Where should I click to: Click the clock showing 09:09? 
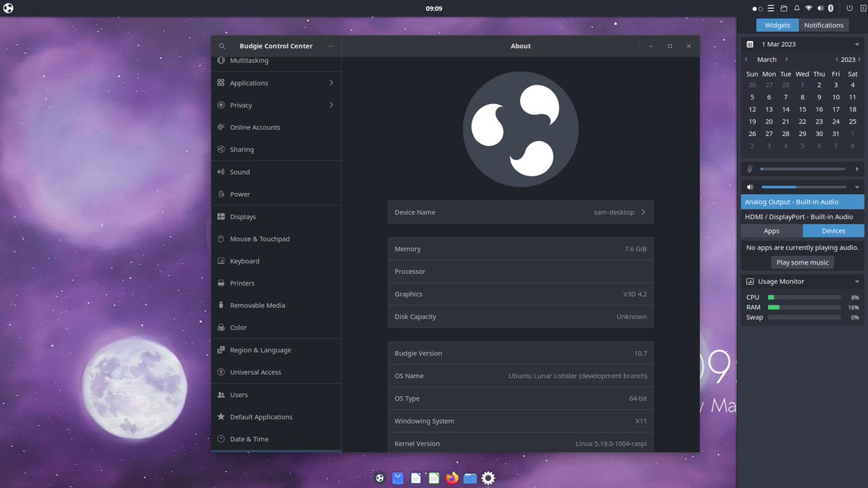pyautogui.click(x=434, y=8)
